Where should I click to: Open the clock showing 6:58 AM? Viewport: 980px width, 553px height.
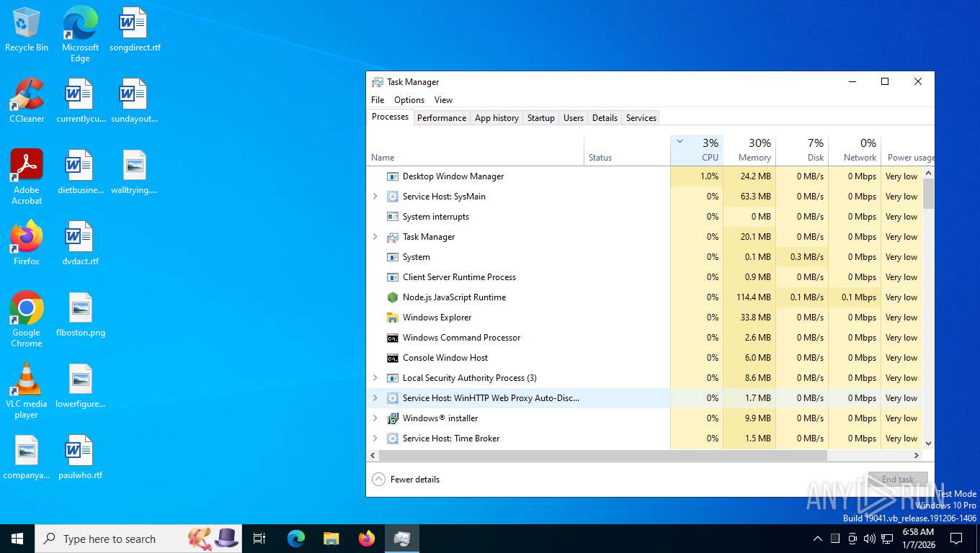(x=918, y=539)
